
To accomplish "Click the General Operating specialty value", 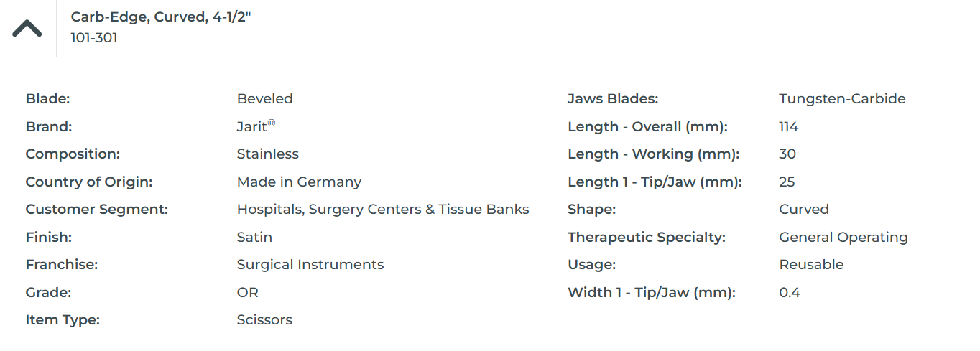I will pos(843,238).
